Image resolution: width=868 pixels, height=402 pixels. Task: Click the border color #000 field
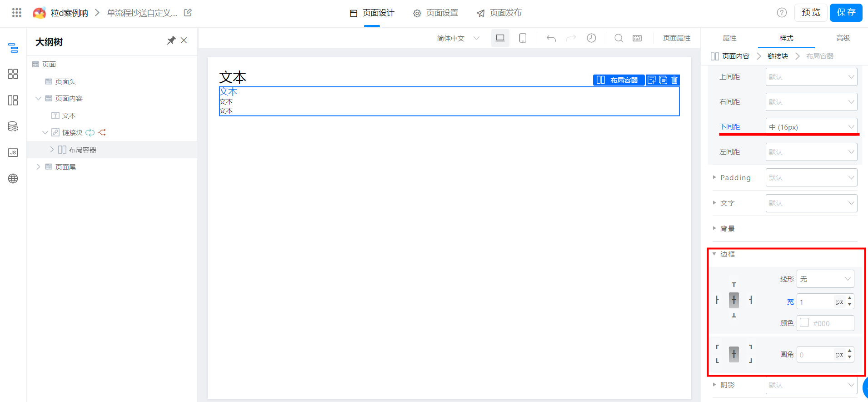coord(825,323)
